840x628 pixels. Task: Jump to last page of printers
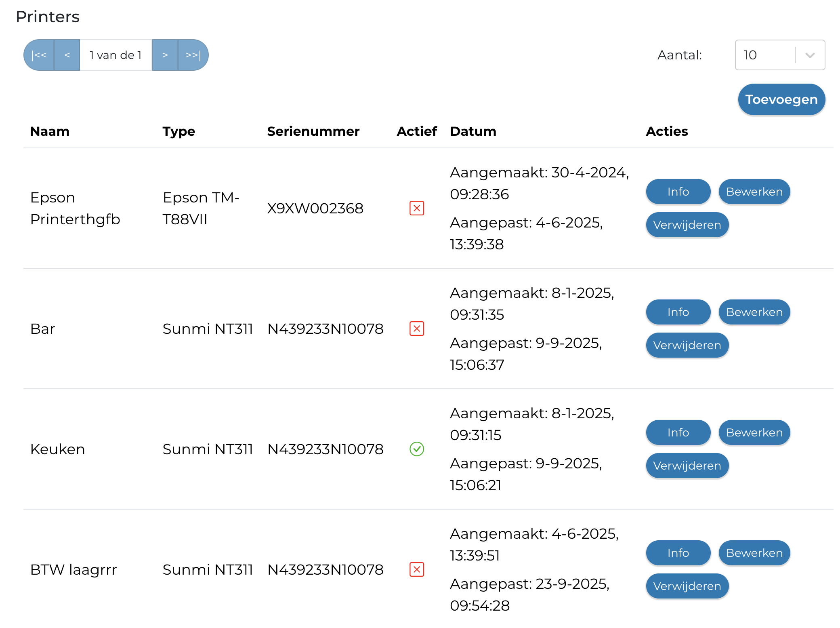193,55
